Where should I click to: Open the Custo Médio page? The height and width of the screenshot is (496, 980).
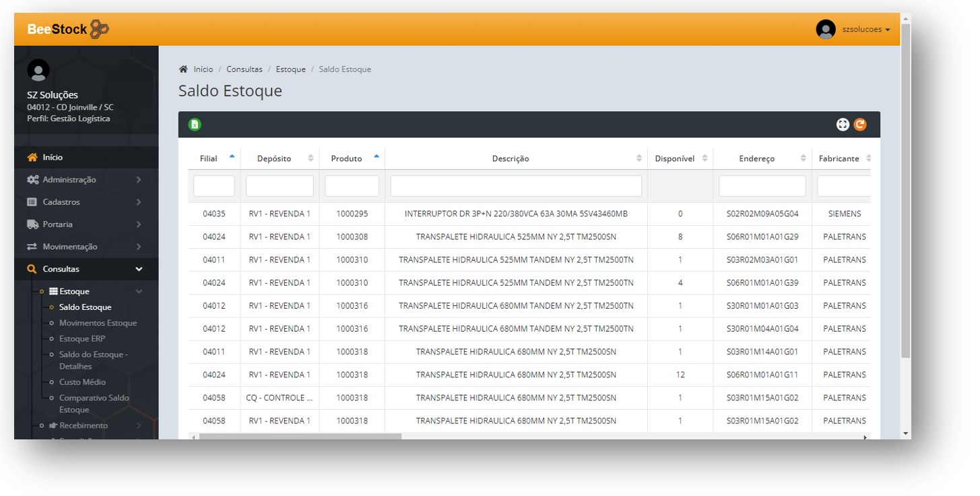pyautogui.click(x=82, y=382)
